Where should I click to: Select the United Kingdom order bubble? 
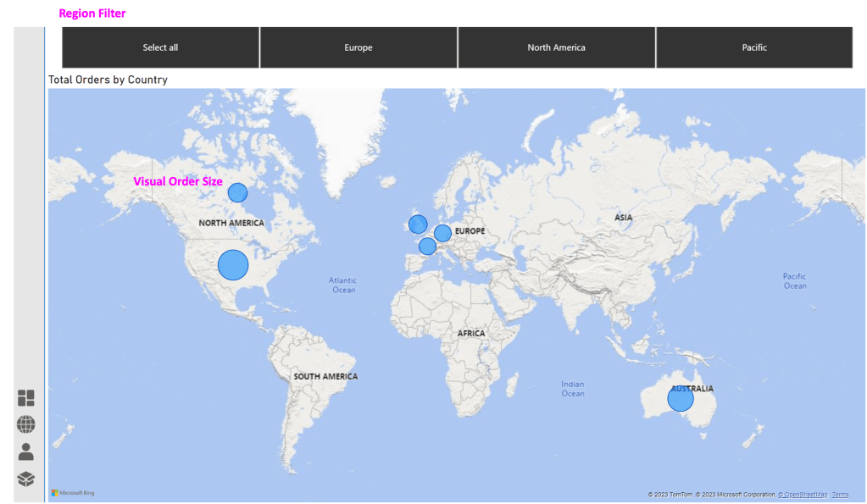(x=418, y=224)
